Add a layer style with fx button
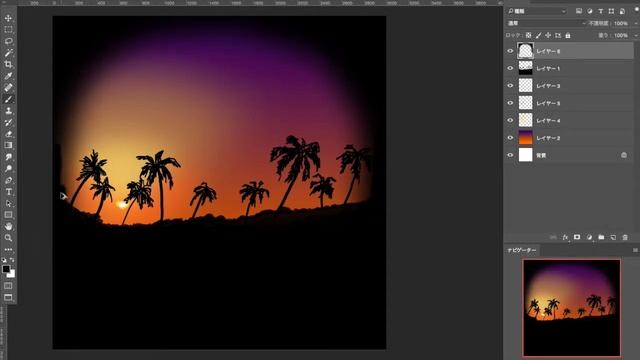 coord(565,237)
